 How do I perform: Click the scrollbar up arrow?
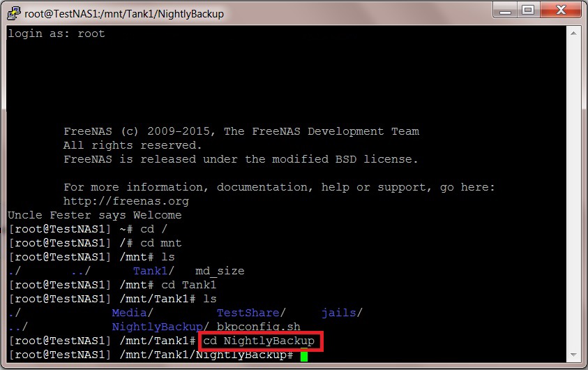click(x=576, y=33)
